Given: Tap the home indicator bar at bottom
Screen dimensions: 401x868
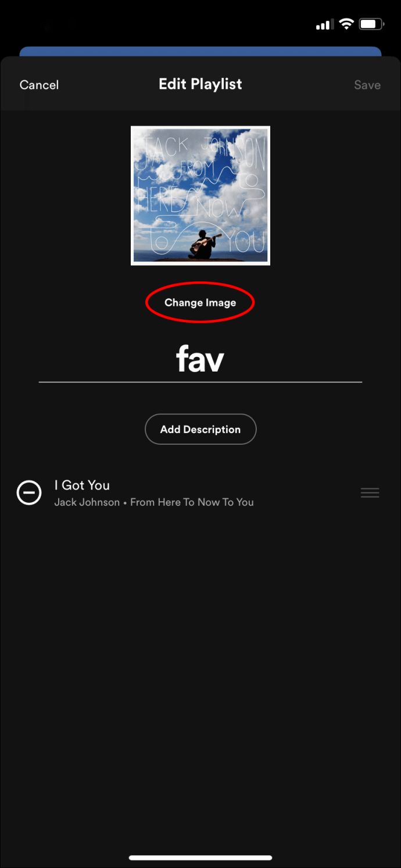Looking at the screenshot, I should click(201, 858).
